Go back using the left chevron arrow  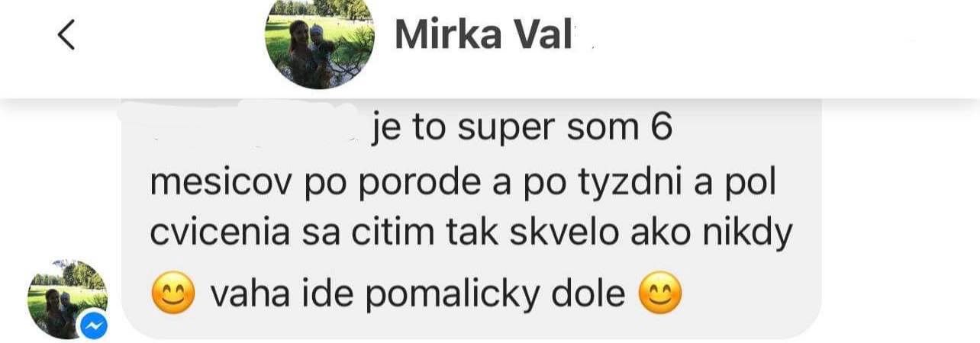67,35
